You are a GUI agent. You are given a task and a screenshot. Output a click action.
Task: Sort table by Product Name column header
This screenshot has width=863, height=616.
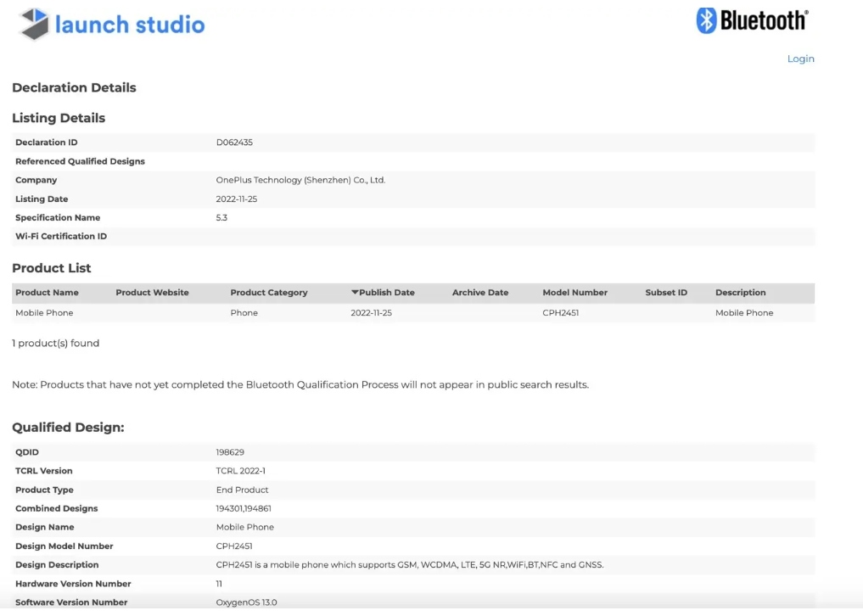(x=47, y=293)
